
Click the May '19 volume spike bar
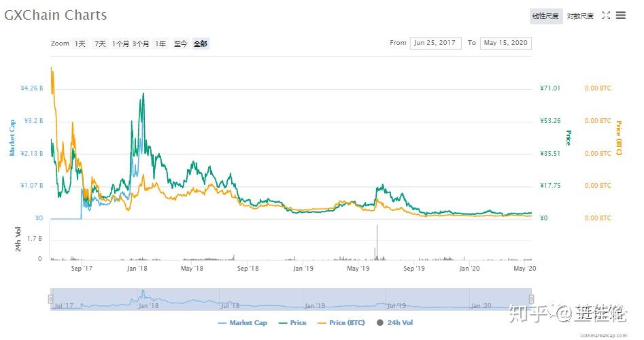(x=377, y=242)
